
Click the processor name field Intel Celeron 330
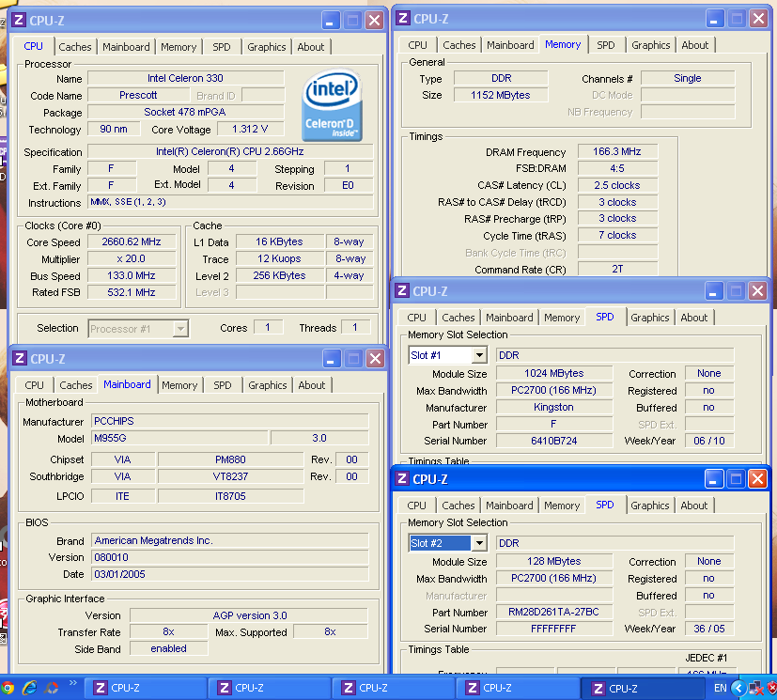click(x=186, y=78)
